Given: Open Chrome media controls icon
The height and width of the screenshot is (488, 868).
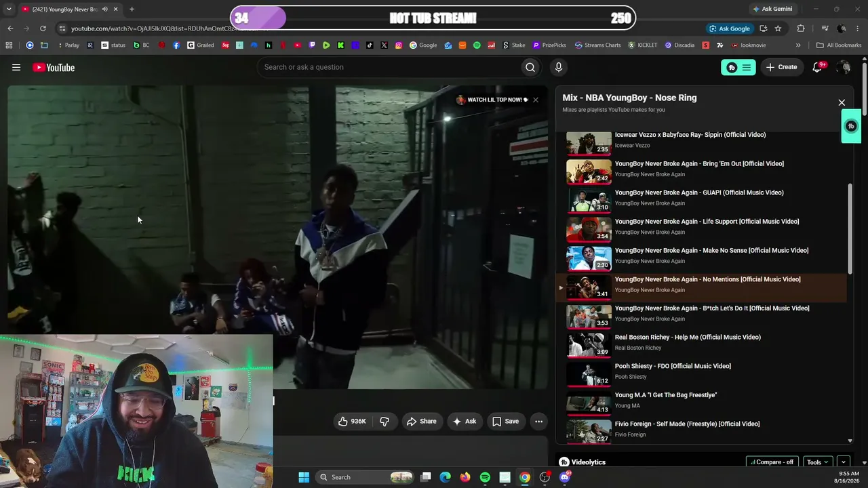Looking at the screenshot, I should pyautogui.click(x=825, y=28).
